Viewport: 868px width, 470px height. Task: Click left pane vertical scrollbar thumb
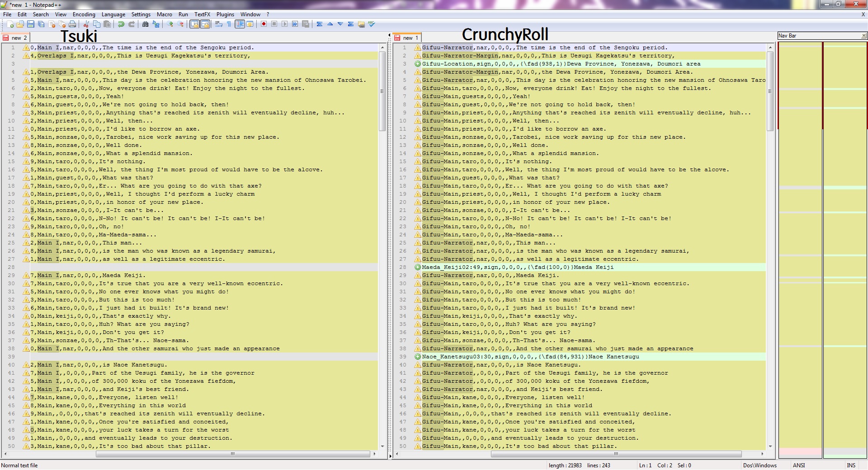[x=382, y=91]
